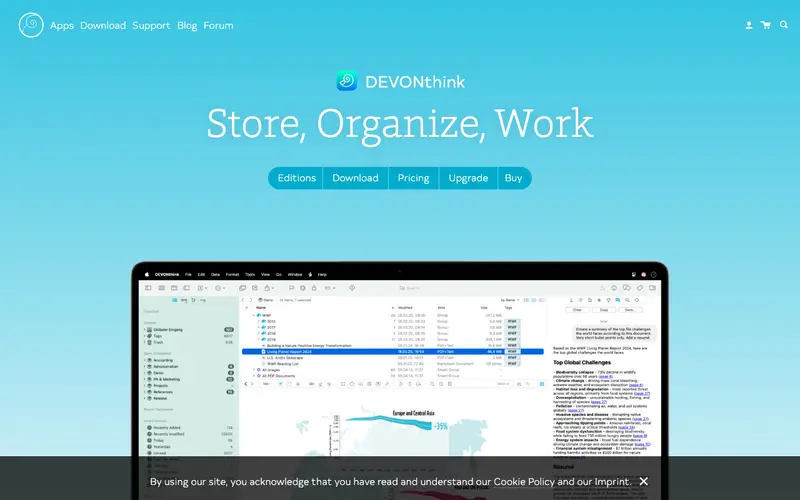Open the user account icon
This screenshot has height=500, width=800.
(x=749, y=25)
